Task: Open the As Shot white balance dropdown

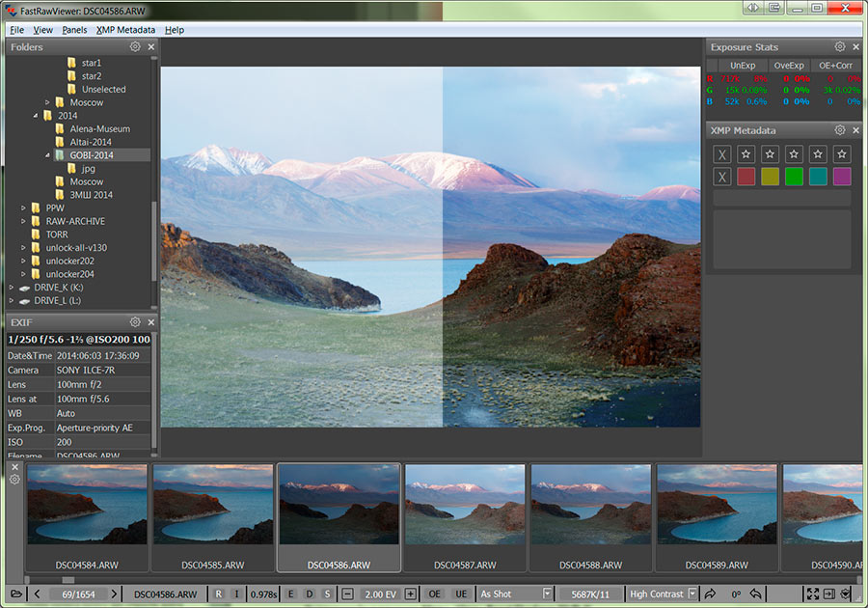Action: [547, 594]
